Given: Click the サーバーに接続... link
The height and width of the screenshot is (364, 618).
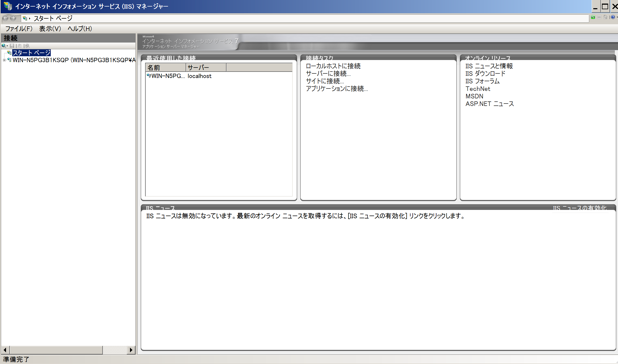Looking at the screenshot, I should pos(328,74).
